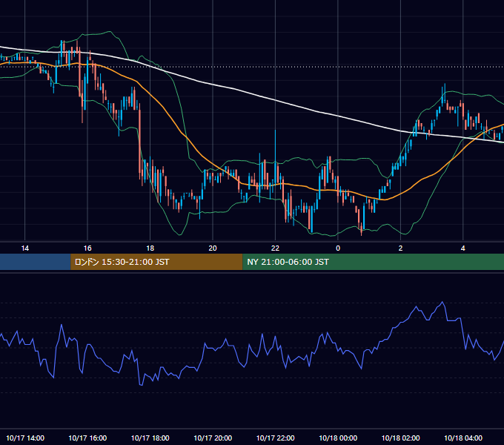Click the 10/18 04:00 date label
Screen dimensions: 504x445
point(463,438)
